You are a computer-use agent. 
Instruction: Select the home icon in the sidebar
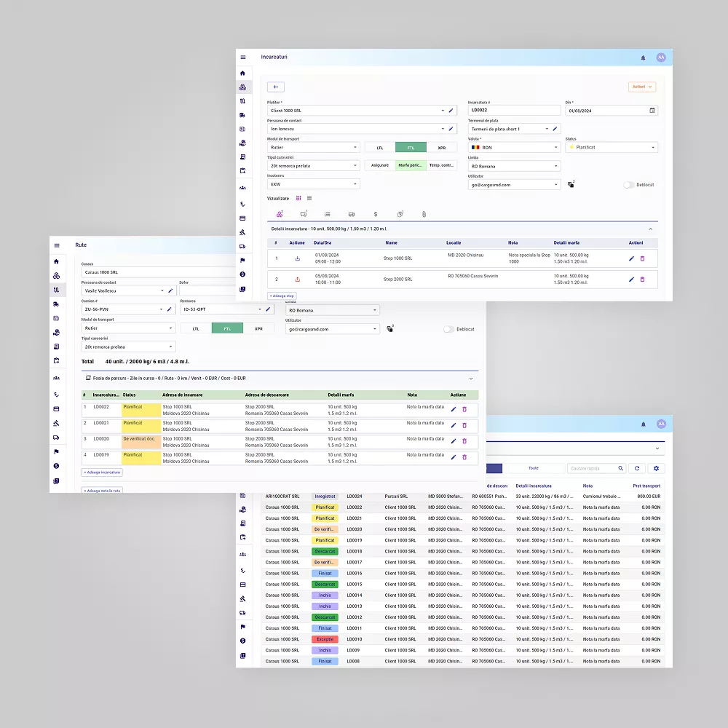(x=244, y=73)
